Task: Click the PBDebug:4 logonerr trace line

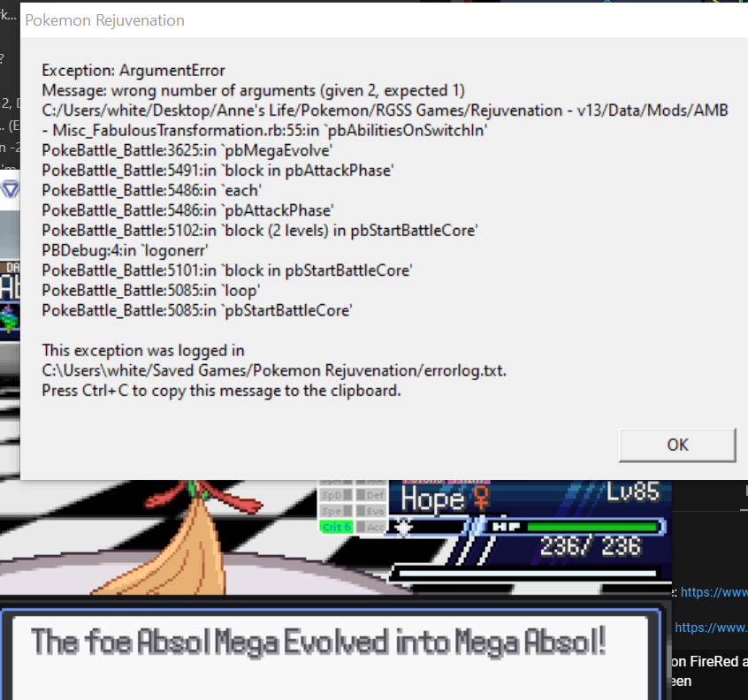Action: coord(125,251)
